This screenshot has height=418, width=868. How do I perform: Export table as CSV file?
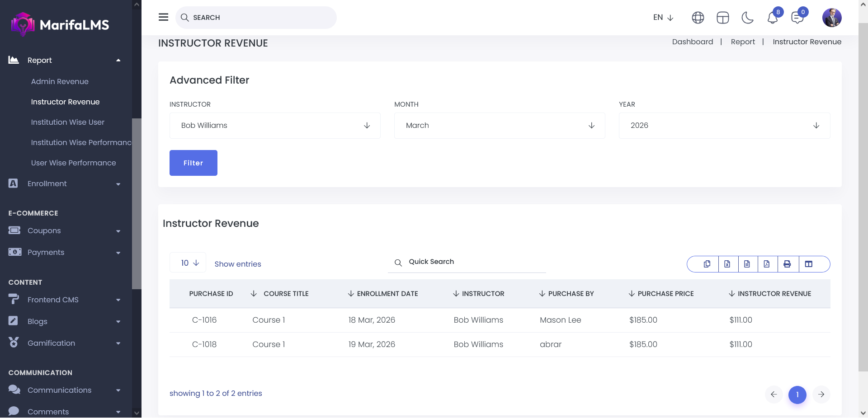coord(747,264)
